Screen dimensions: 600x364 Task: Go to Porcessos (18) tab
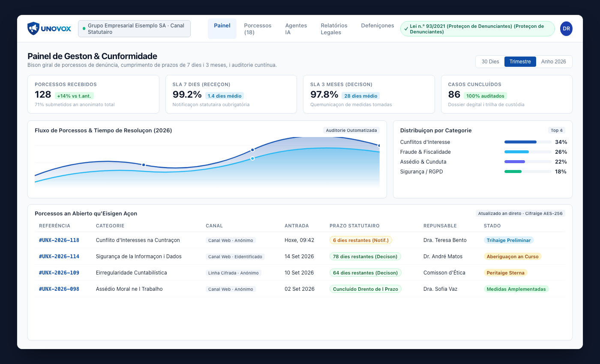[x=258, y=29]
